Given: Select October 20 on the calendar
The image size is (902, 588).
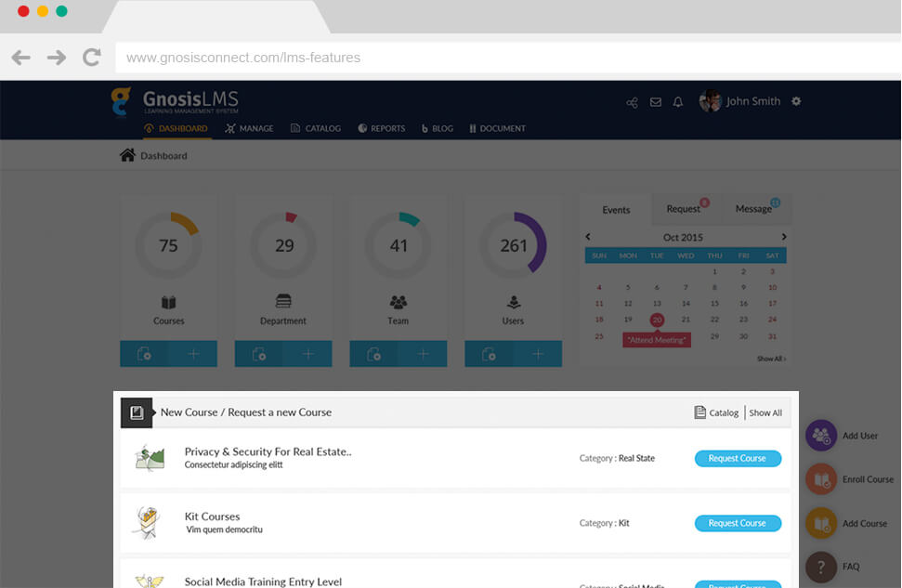Looking at the screenshot, I should [x=657, y=320].
